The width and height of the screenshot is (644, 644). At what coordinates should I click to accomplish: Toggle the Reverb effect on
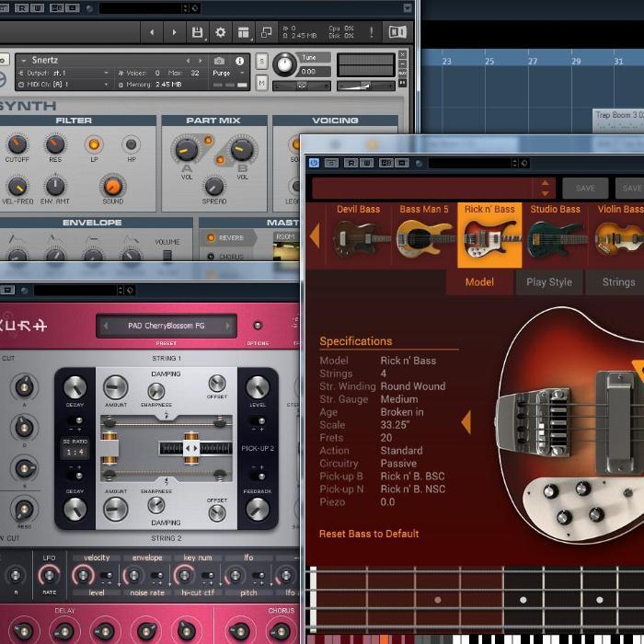coord(211,237)
